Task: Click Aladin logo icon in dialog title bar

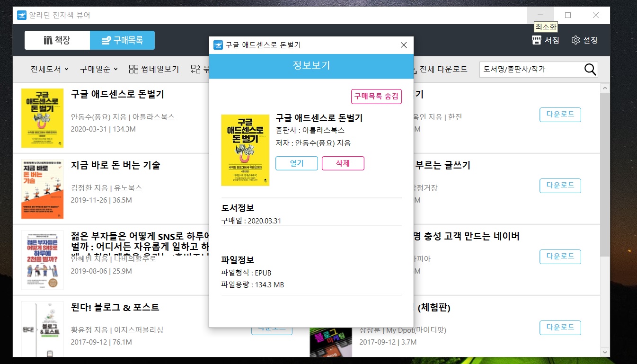Action: (218, 45)
